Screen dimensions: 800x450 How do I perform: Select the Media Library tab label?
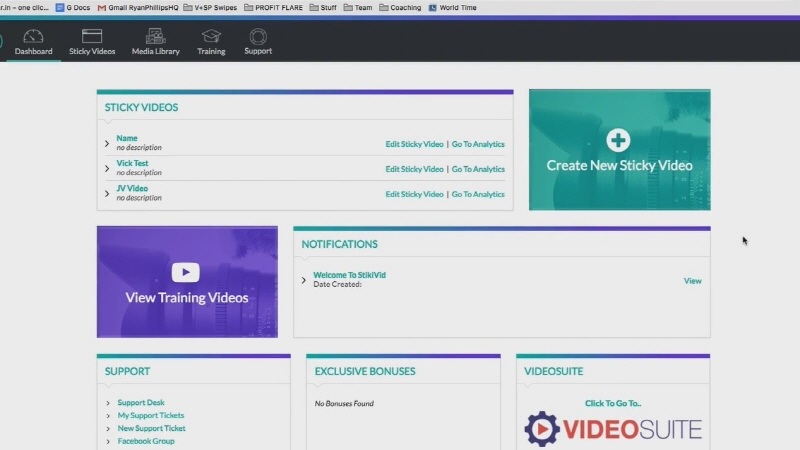(156, 51)
